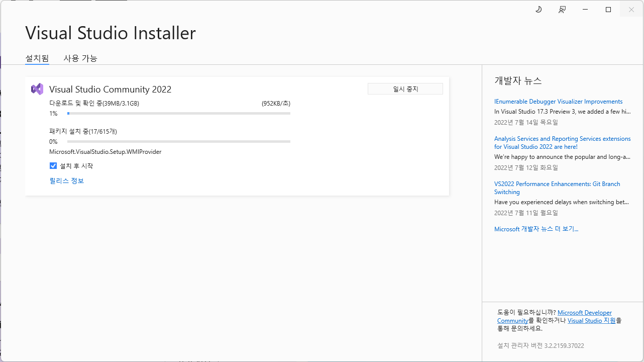Click the download progress bar at 1%
The width and height of the screenshot is (644, 362).
[179, 114]
